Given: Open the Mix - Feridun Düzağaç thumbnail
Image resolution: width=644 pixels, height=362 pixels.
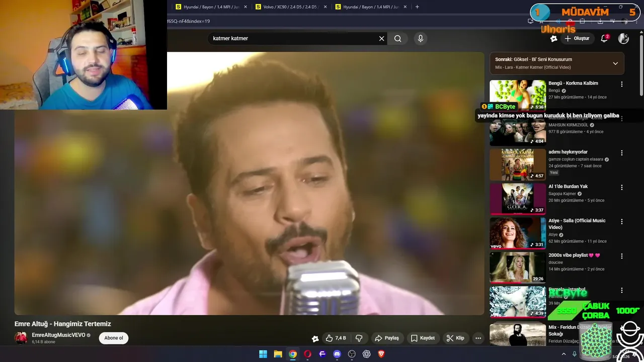Looking at the screenshot, I should pos(518,334).
